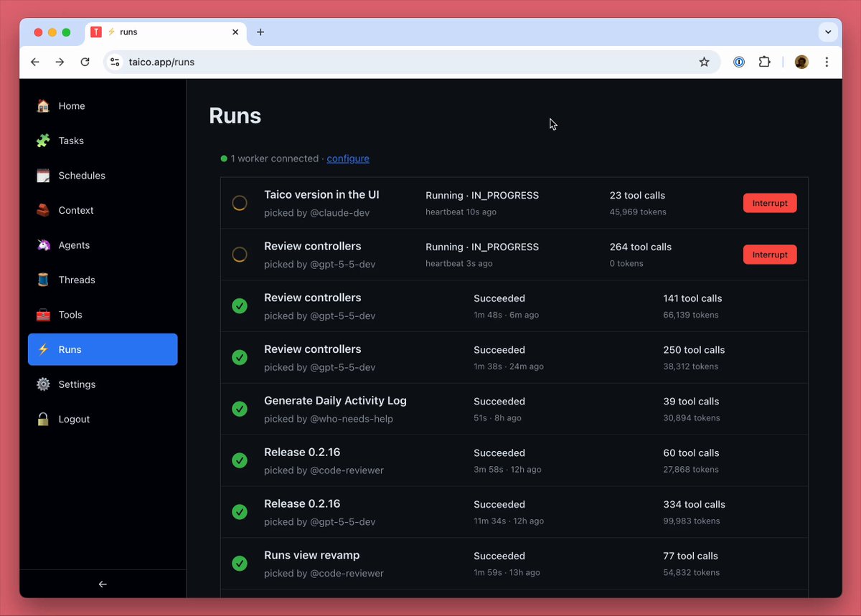Screen dimensions: 861x616
Task: Click the configure link
Action: coord(348,158)
